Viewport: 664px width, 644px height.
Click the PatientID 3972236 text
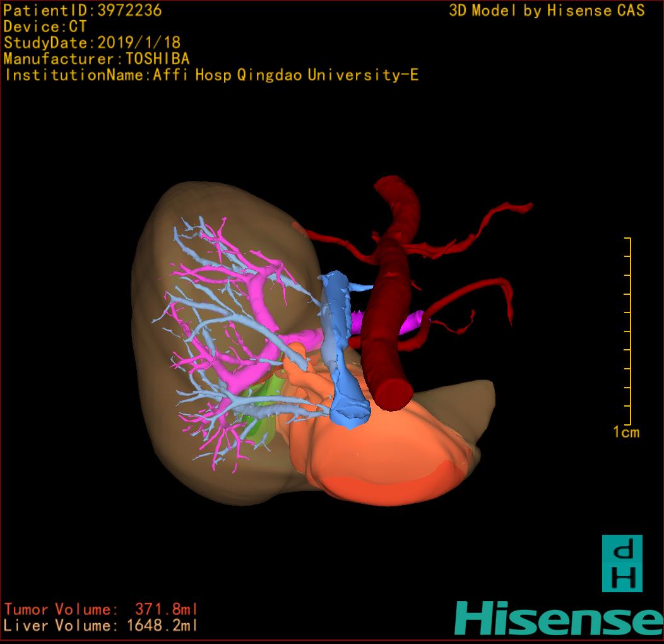(83, 11)
